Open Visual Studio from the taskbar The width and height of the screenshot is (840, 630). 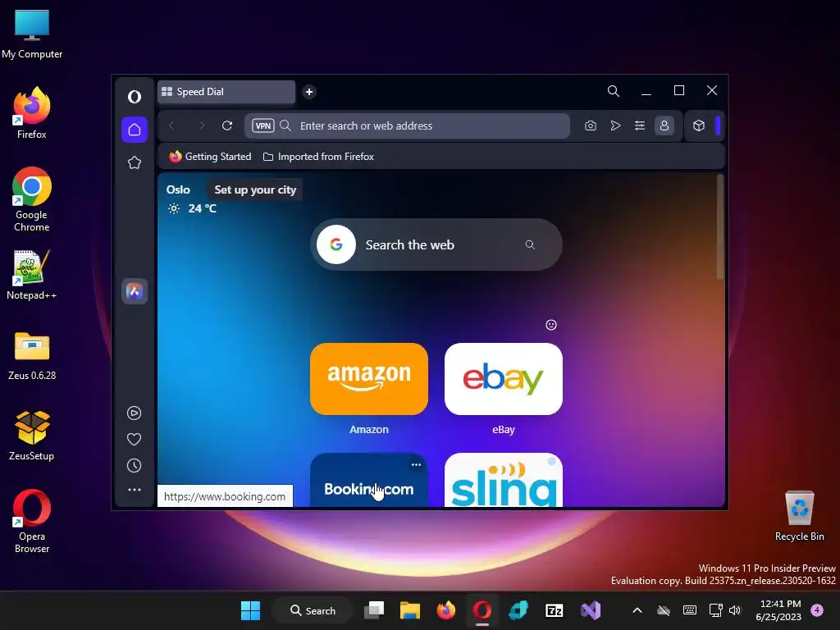tap(591, 610)
